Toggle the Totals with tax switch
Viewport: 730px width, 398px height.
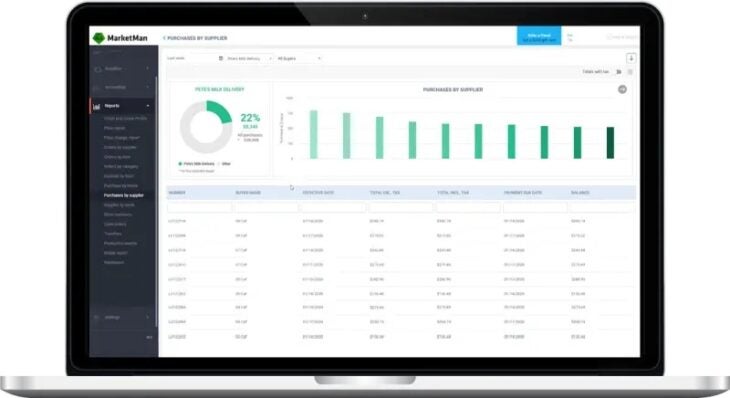coord(619,72)
